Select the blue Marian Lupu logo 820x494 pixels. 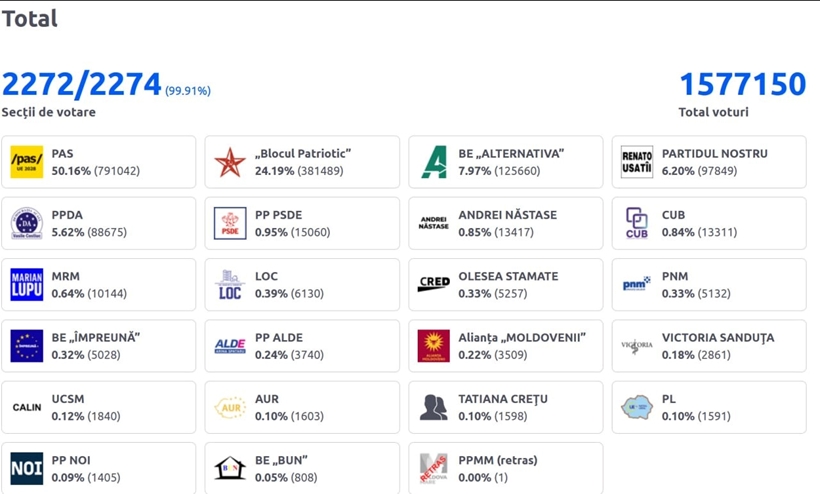(x=27, y=284)
